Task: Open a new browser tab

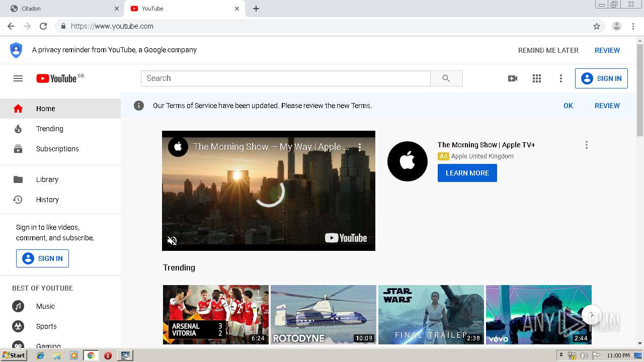Action: pyautogui.click(x=256, y=9)
